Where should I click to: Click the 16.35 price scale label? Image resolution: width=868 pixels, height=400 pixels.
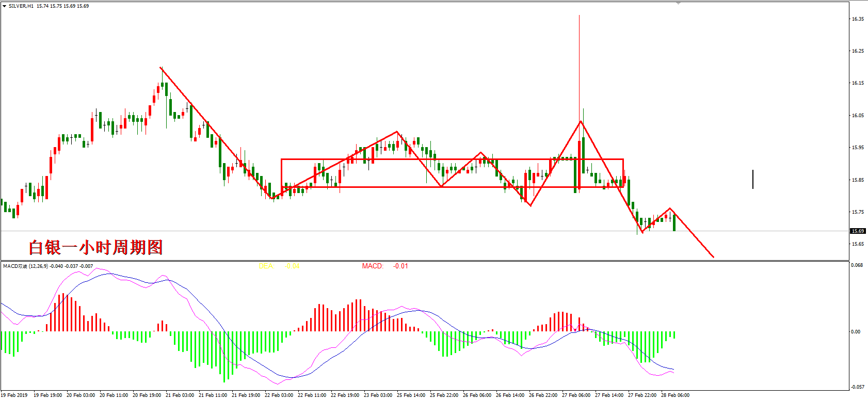(x=858, y=19)
